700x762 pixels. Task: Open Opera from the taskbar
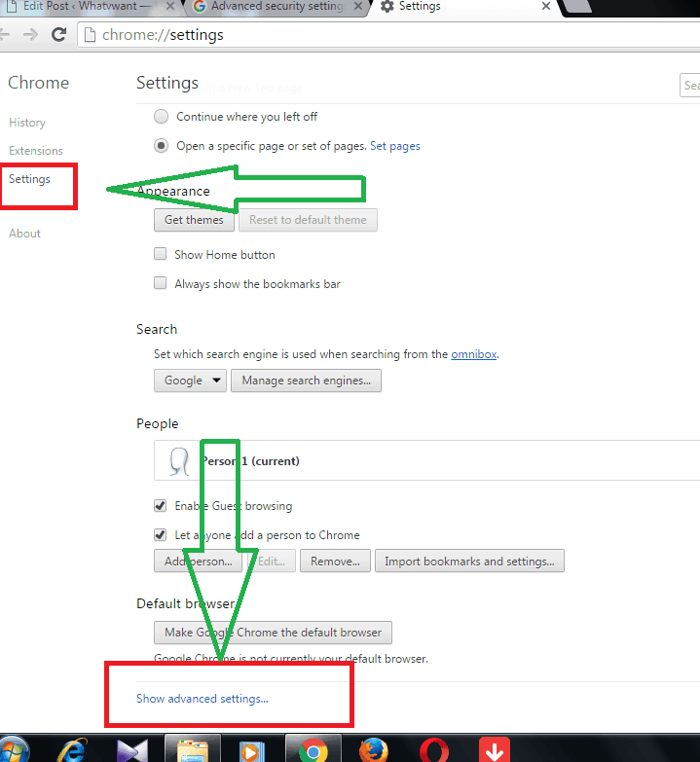[x=434, y=751]
